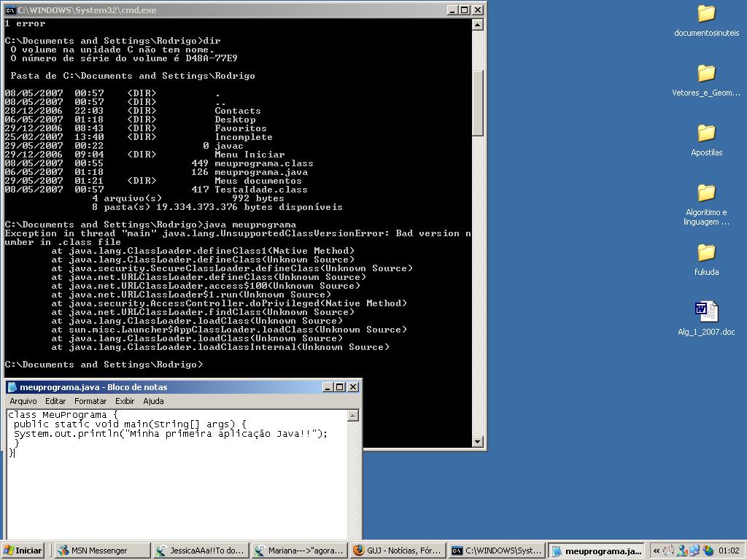The height and width of the screenshot is (560, 747).
Task: Click the faded dotted-circle tray icon
Action: (x=670, y=551)
